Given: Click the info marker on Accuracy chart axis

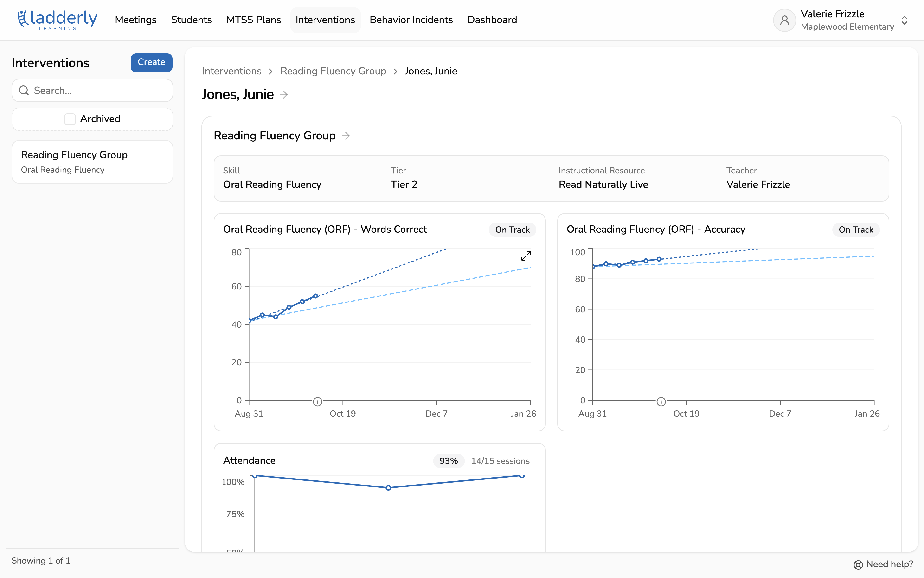Looking at the screenshot, I should pyautogui.click(x=661, y=401).
